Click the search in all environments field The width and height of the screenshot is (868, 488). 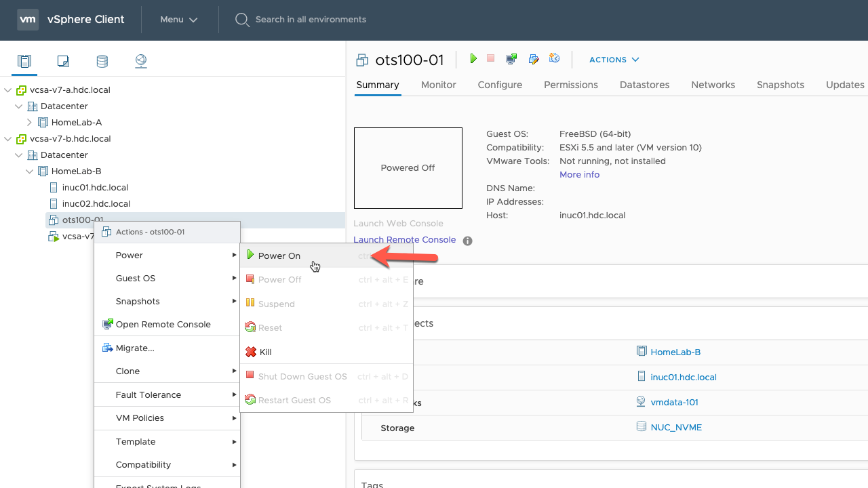pyautogui.click(x=311, y=20)
